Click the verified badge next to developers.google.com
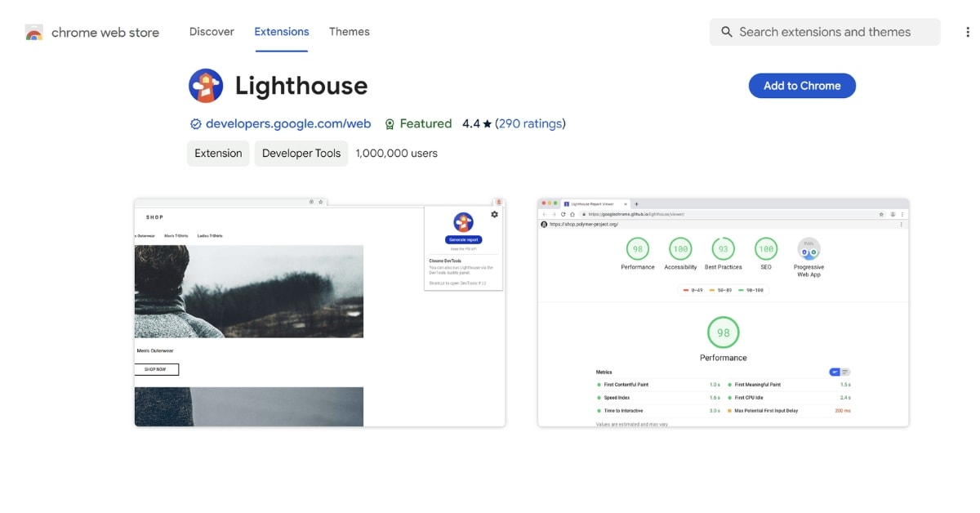Viewport: 980px width, 513px height. tap(195, 124)
